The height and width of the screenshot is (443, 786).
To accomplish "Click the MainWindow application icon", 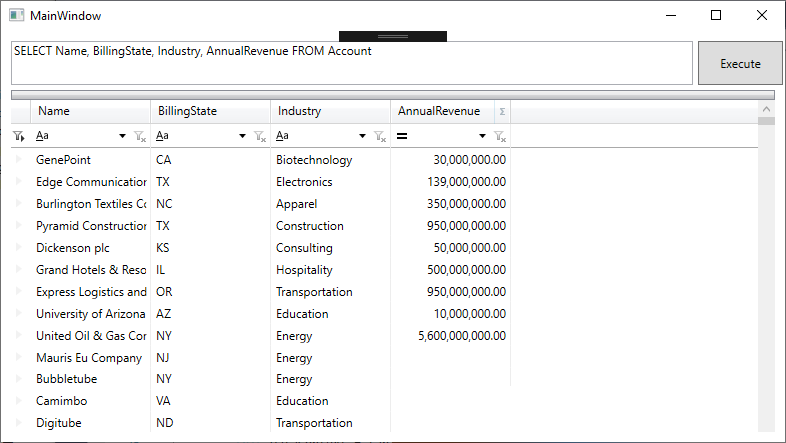I will [16, 16].
